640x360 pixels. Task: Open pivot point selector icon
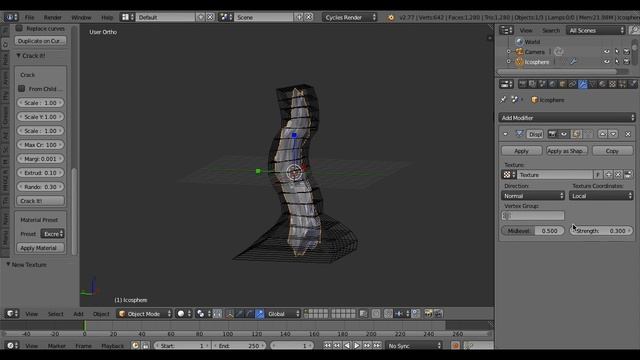tap(203, 313)
